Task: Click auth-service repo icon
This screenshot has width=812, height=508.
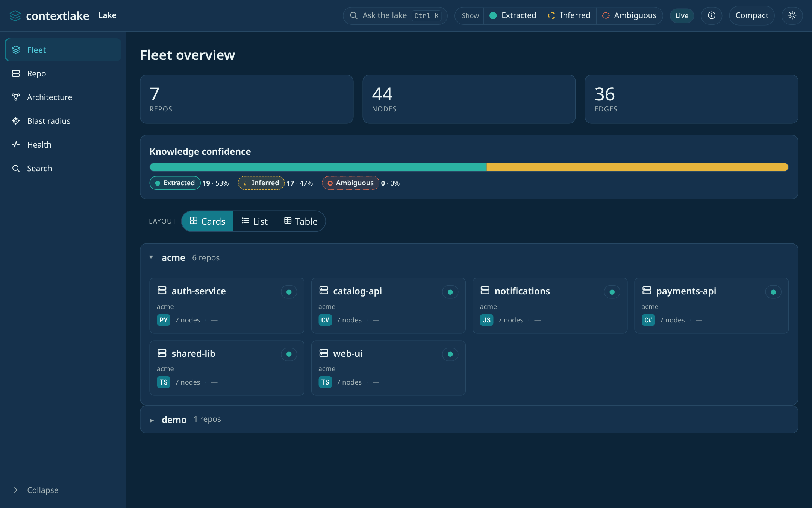Action: click(x=162, y=291)
